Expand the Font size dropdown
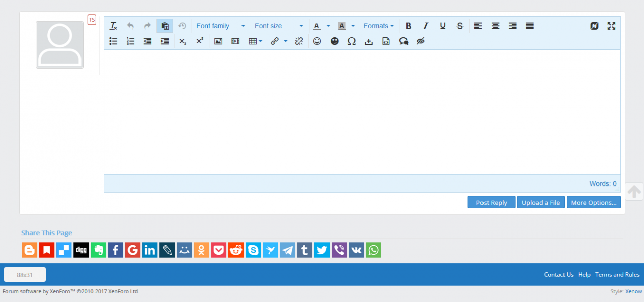 279,26
